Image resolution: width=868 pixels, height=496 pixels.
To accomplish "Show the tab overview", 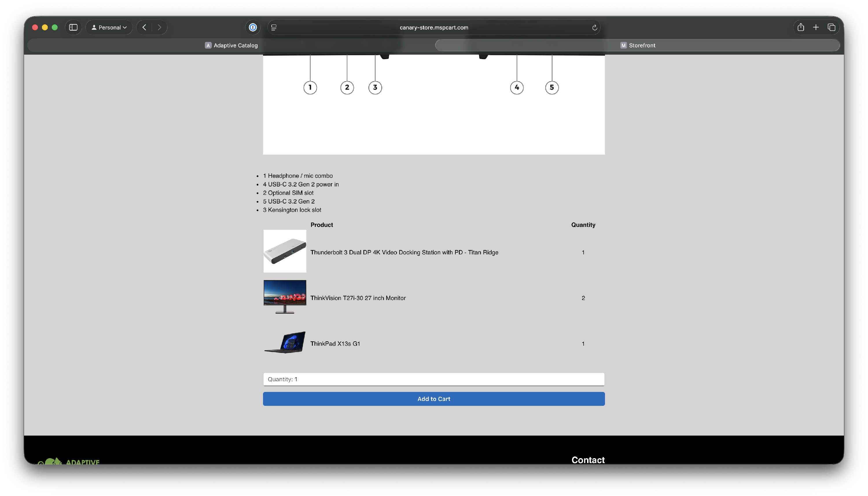I will pyautogui.click(x=831, y=27).
